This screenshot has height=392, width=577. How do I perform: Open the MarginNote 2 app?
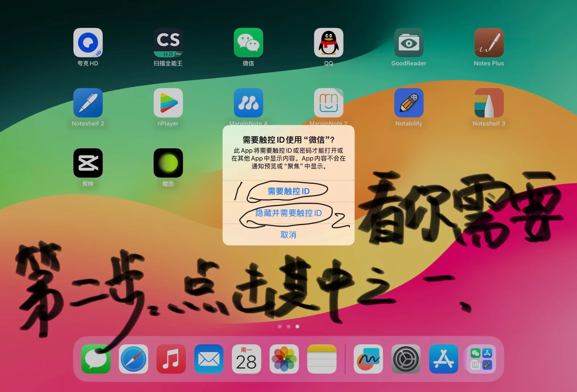(328, 103)
